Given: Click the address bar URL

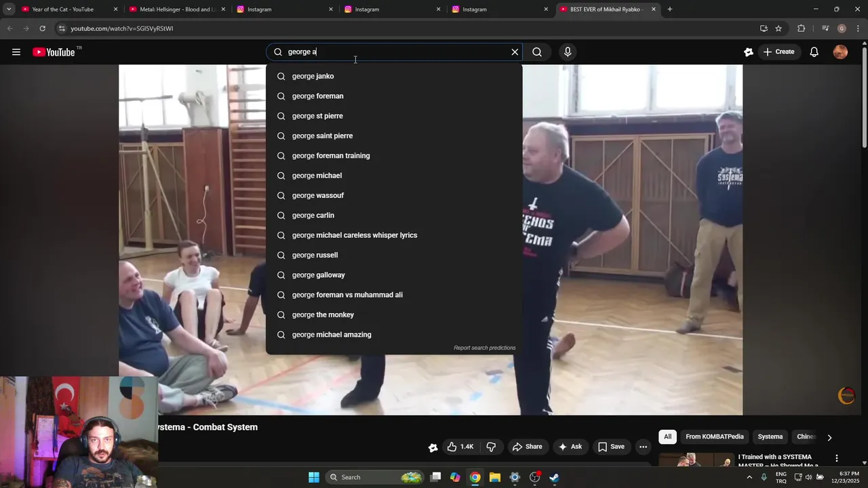Looking at the screenshot, I should (122, 28).
